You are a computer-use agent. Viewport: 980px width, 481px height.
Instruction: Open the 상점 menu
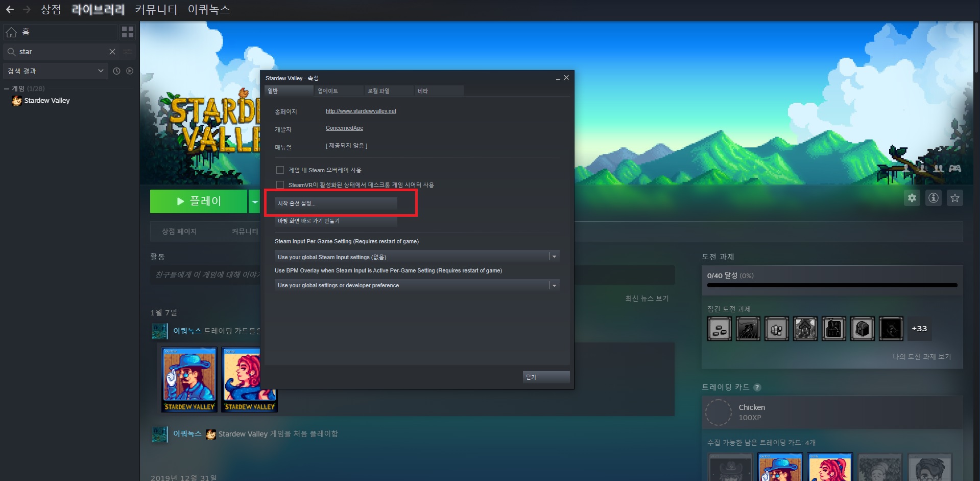pos(51,9)
